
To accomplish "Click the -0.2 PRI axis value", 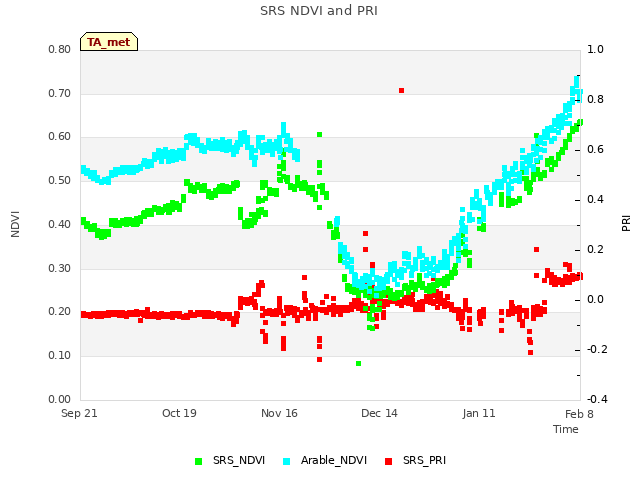I will [597, 350].
